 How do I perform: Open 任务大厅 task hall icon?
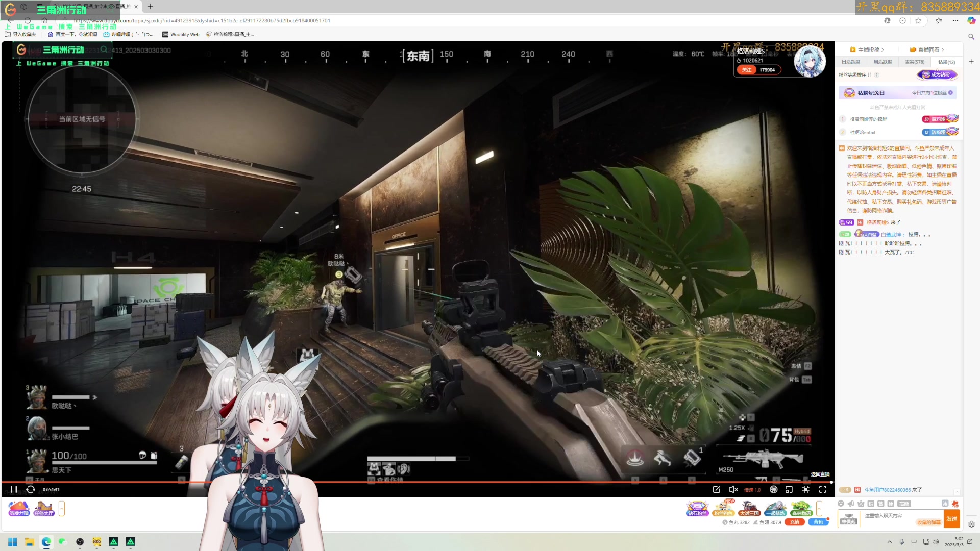coord(44,509)
